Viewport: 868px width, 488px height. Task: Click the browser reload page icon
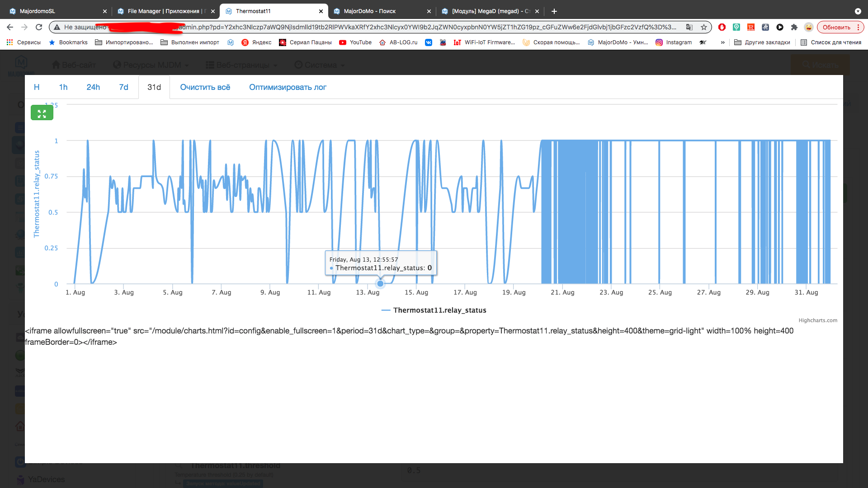[x=39, y=27]
